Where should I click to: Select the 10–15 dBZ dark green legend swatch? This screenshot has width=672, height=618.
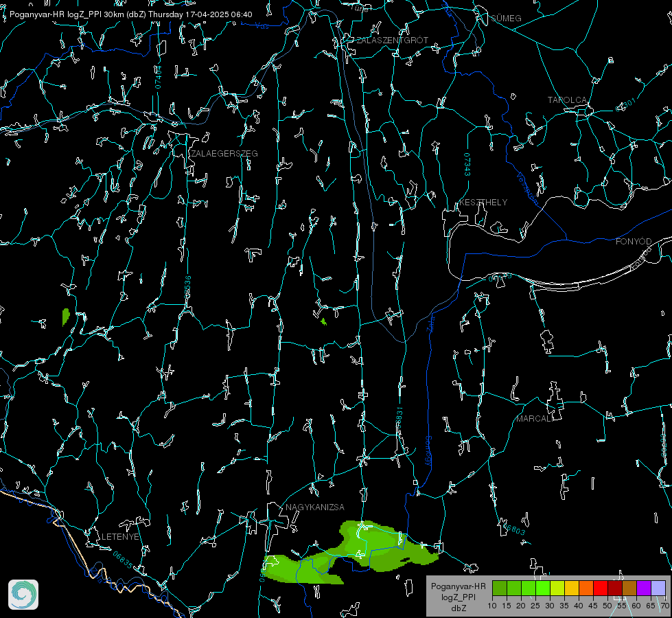point(500,588)
